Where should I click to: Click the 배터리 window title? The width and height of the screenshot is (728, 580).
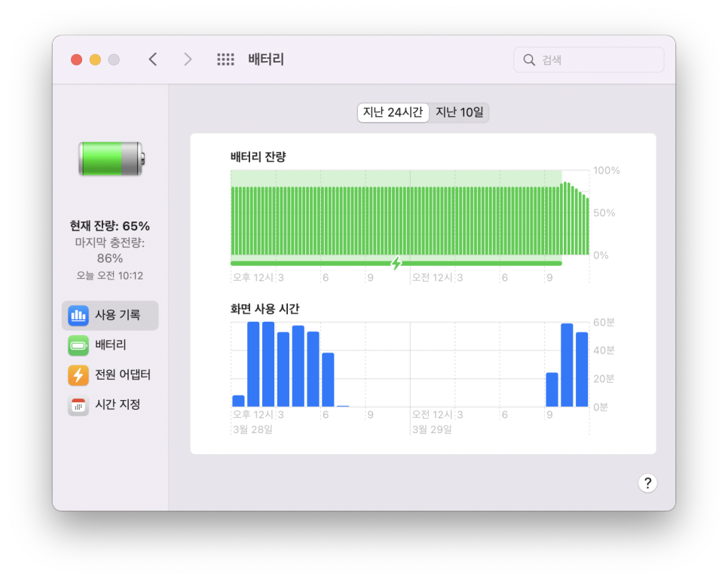[x=266, y=60]
